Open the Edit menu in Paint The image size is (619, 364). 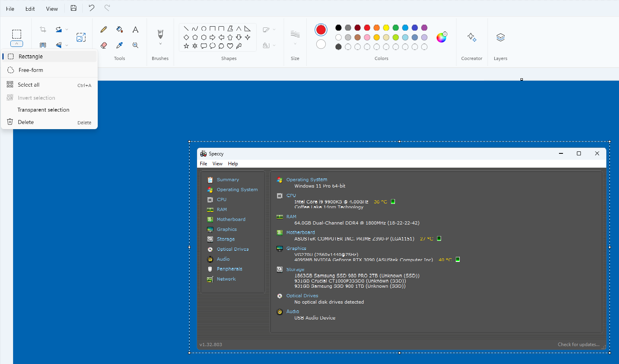[x=30, y=9]
